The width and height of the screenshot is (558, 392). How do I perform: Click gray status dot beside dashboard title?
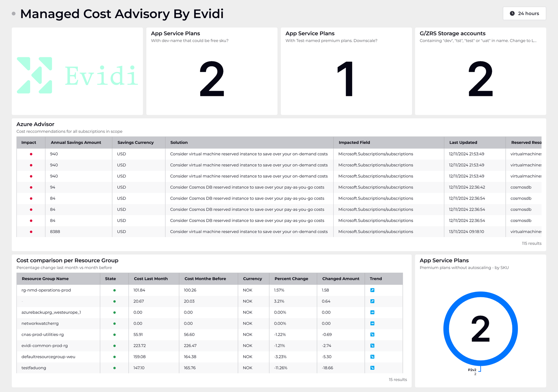(x=13, y=14)
